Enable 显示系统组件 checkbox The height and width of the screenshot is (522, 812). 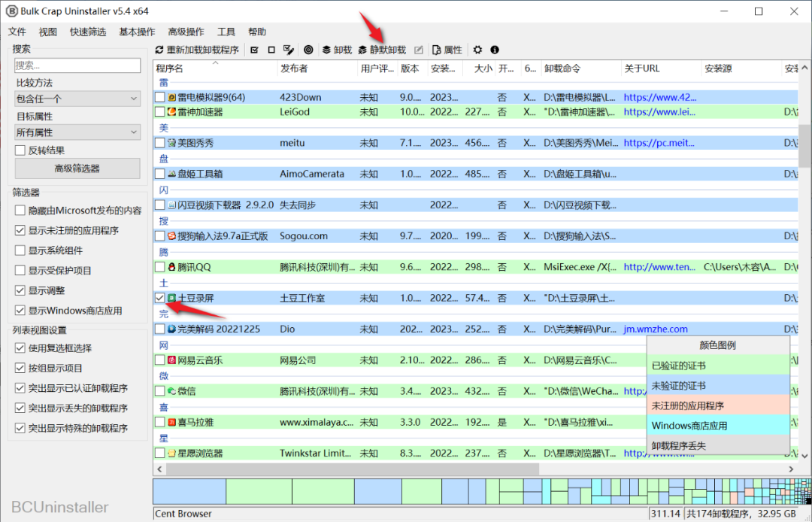click(x=20, y=250)
